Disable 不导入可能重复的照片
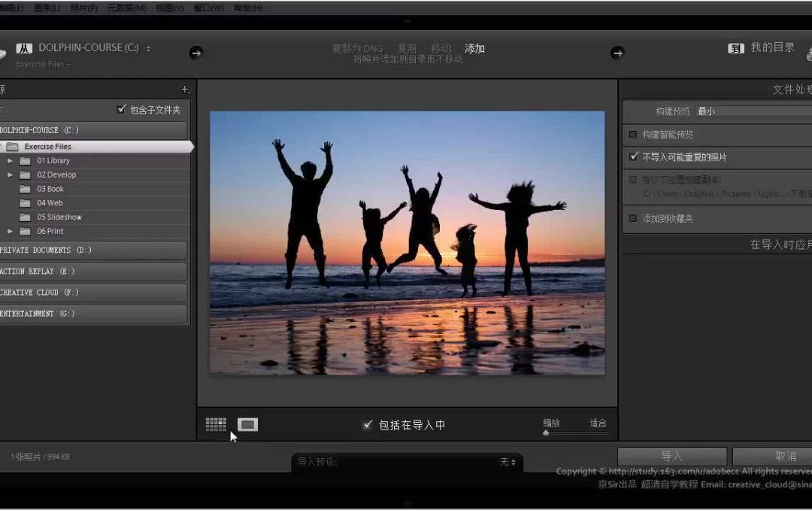 point(633,156)
